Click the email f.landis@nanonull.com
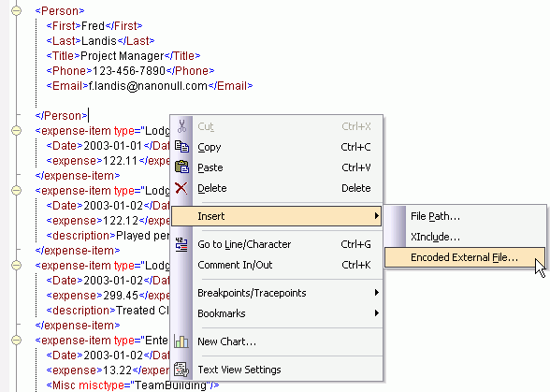This screenshot has height=392, width=550. (x=148, y=86)
